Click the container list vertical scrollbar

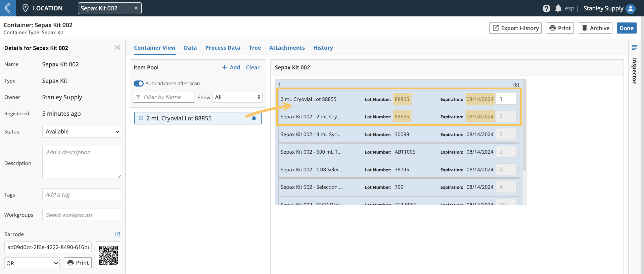click(x=524, y=125)
